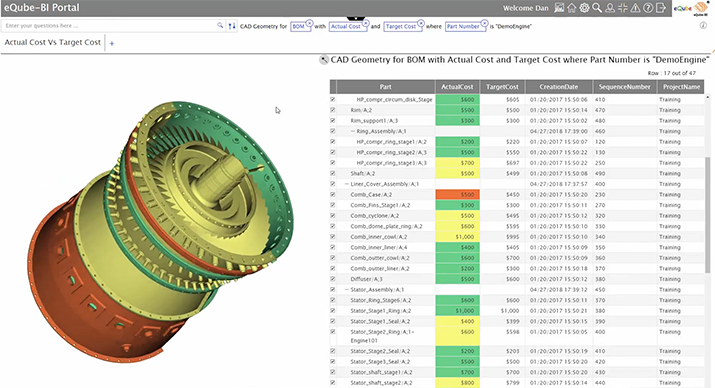Toggle checkbox for Rim/A;2 row
Image resolution: width=715 pixels, height=388 pixels.
coord(332,110)
